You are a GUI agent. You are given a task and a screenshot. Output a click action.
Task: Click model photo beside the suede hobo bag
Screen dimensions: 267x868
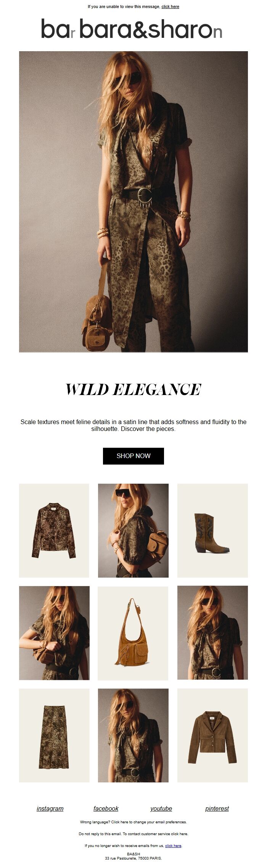click(212, 633)
